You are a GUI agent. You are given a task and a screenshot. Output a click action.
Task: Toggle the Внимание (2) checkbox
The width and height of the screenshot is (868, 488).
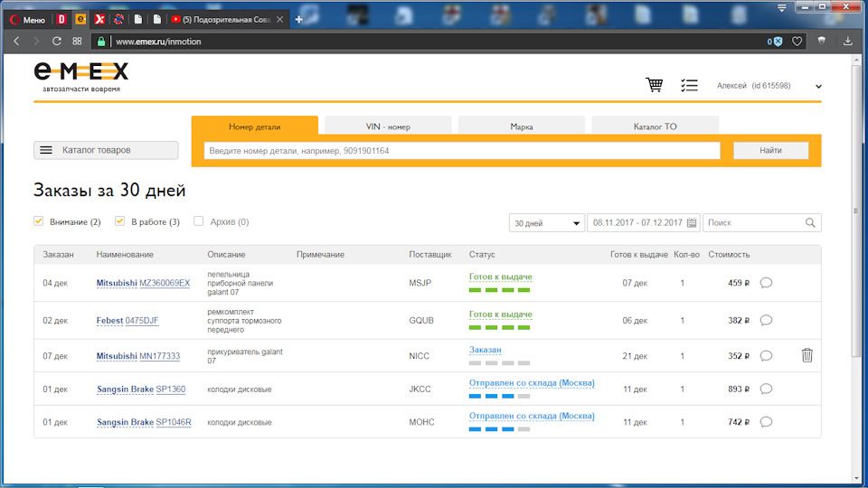(x=38, y=221)
